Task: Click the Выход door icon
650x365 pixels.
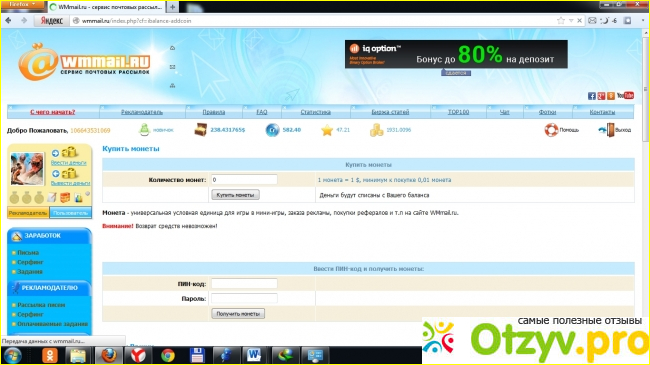Action: pos(608,130)
